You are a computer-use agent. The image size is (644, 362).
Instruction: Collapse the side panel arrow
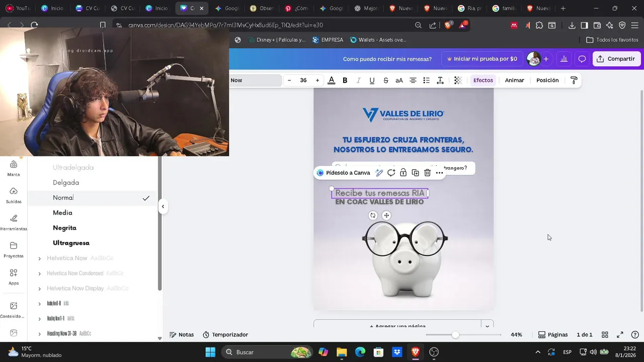click(x=163, y=206)
